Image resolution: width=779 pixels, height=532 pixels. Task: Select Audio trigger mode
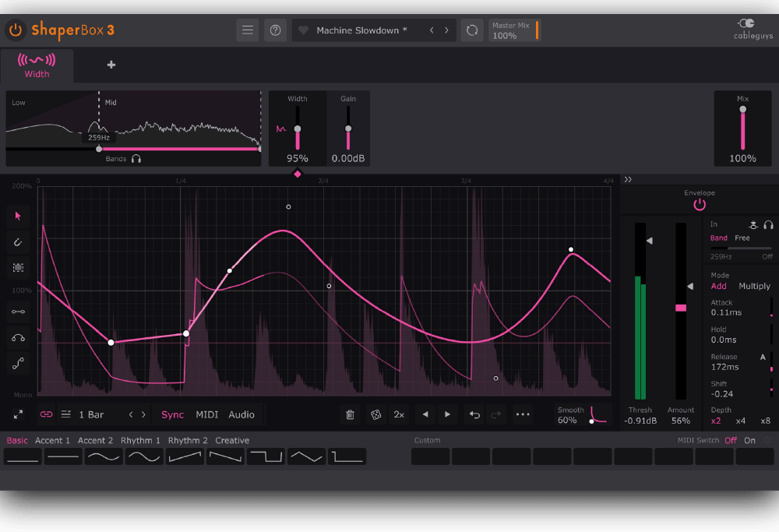coord(241,414)
